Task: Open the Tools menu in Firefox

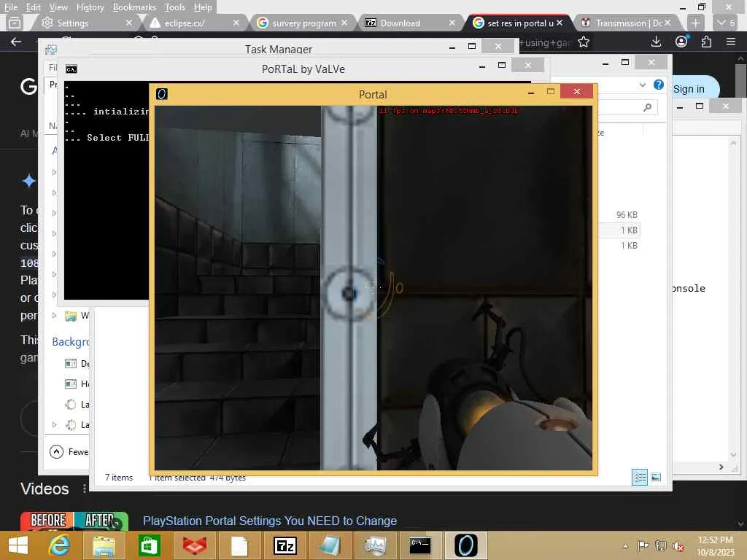Action: 175,7
